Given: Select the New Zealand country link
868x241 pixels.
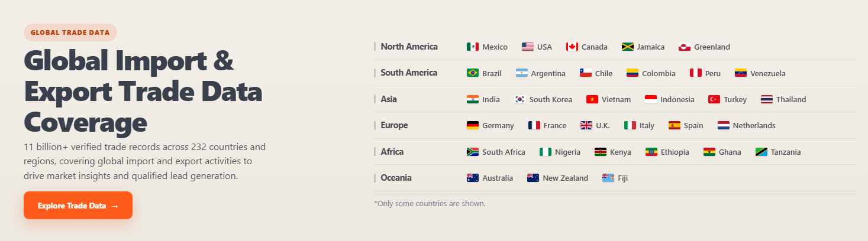Looking at the screenshot, I should click(x=557, y=178).
